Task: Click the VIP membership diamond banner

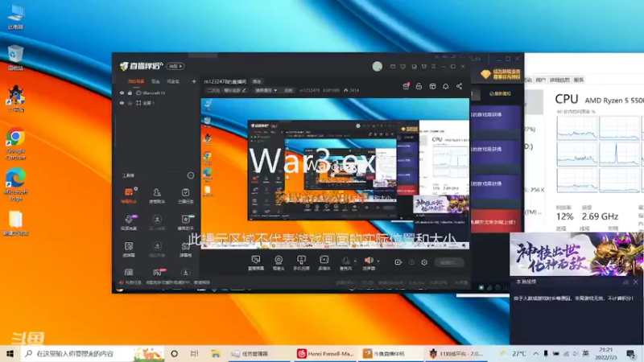Action: tap(501, 74)
